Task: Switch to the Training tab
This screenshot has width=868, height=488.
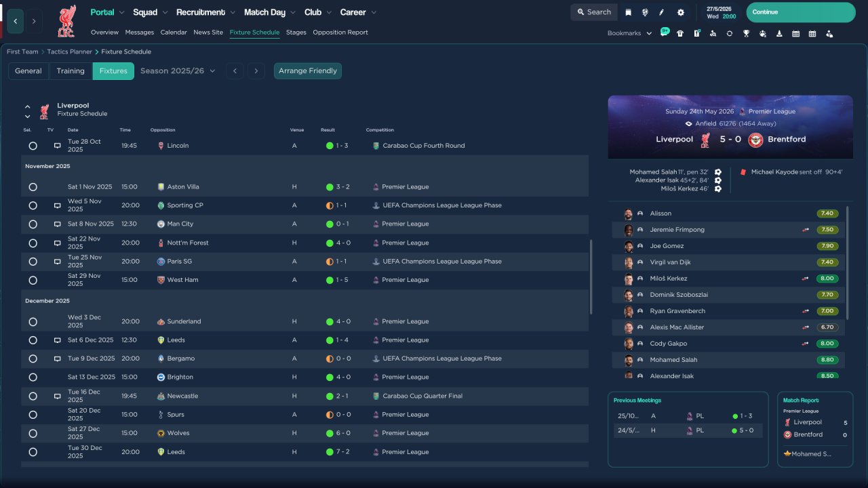Action: (x=71, y=71)
